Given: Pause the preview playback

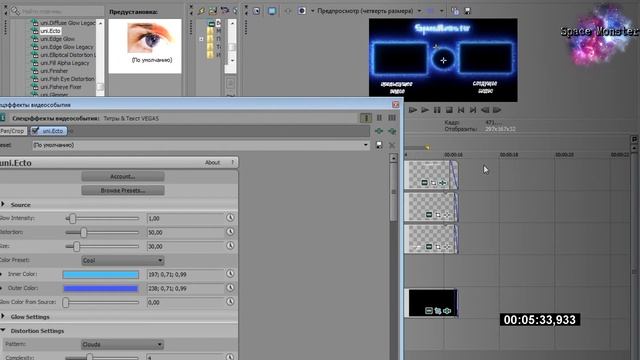Looking at the screenshot, I should (x=437, y=110).
